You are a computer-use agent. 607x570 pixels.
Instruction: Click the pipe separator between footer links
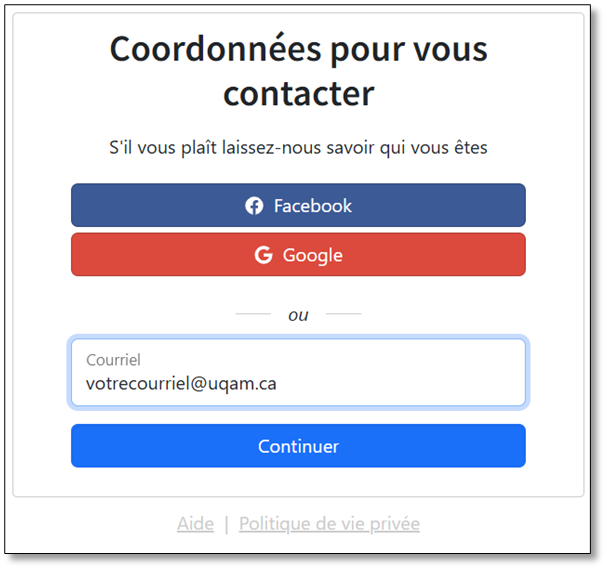(227, 524)
